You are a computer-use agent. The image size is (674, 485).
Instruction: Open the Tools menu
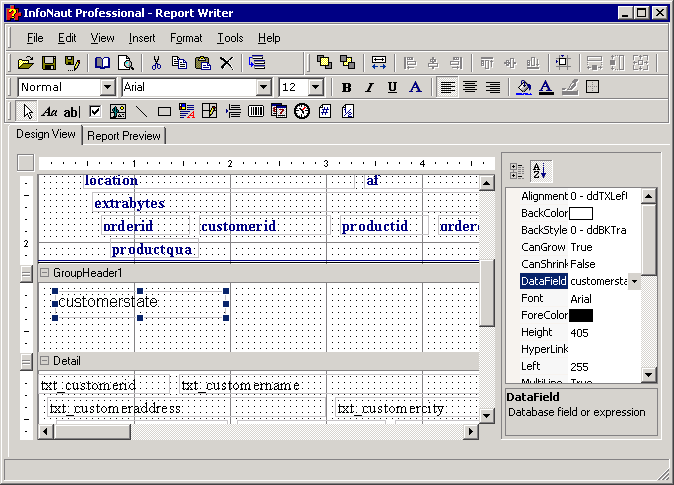point(230,38)
